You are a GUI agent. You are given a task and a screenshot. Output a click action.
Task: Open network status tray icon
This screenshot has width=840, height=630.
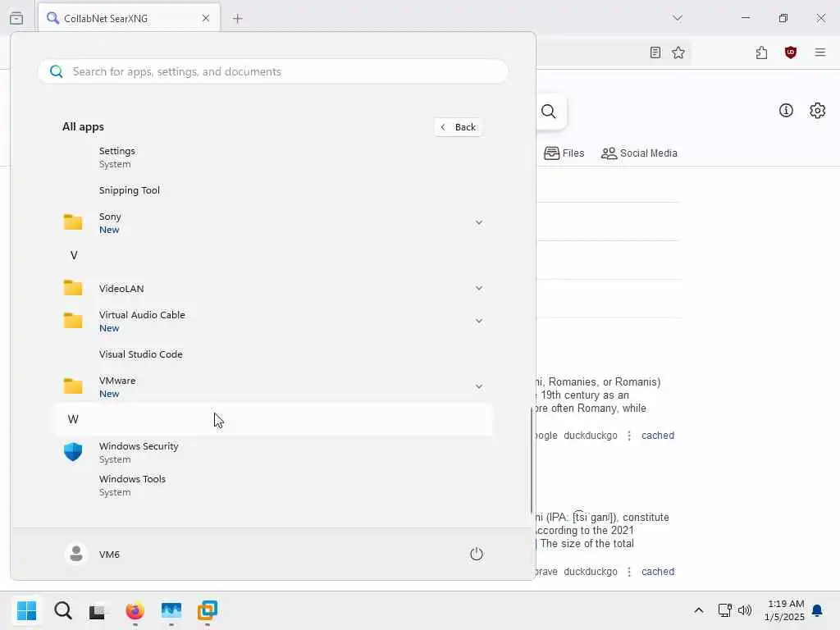725,610
